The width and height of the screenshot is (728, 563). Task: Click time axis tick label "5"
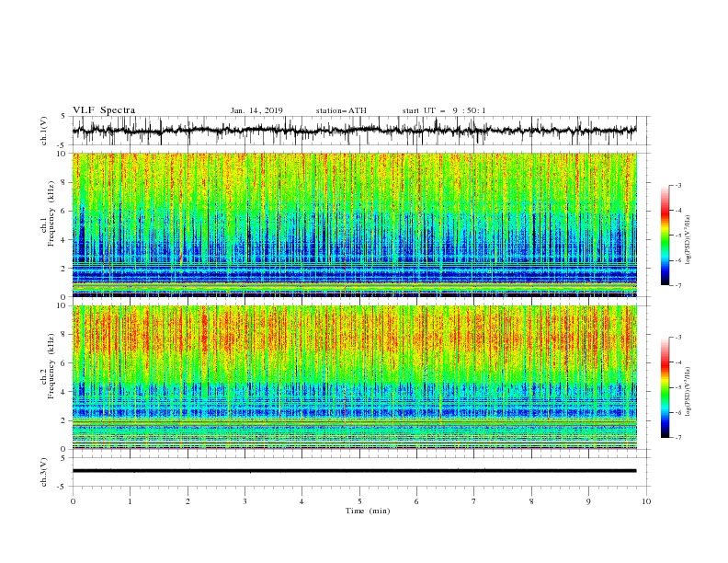tap(359, 501)
